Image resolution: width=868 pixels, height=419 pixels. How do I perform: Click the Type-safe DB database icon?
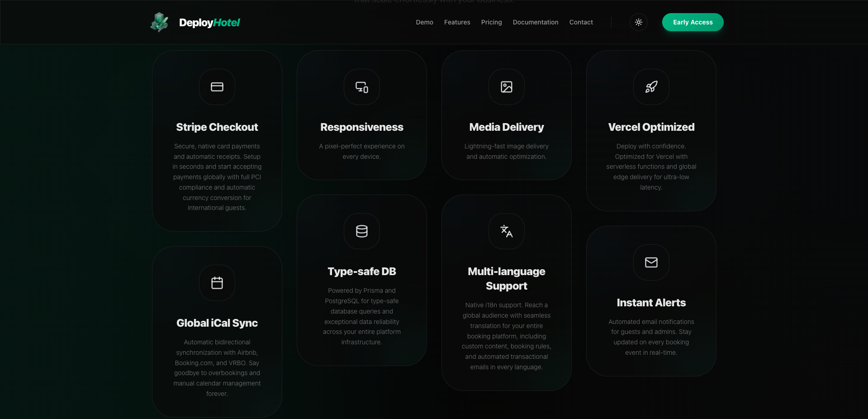pos(361,231)
